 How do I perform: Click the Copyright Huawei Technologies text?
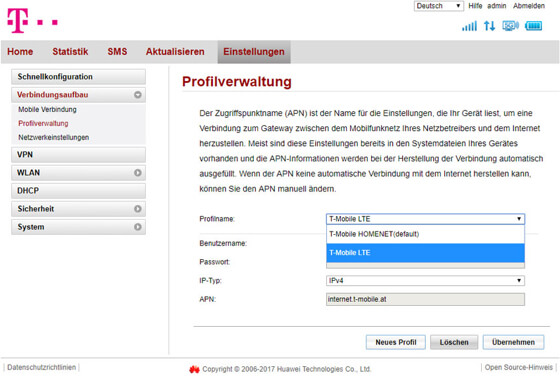[x=286, y=369]
